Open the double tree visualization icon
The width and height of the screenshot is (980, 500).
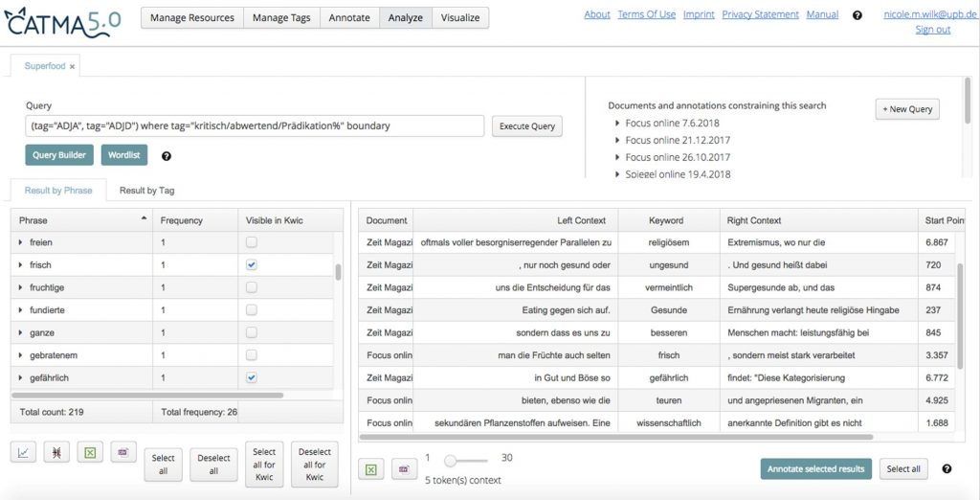(x=56, y=452)
